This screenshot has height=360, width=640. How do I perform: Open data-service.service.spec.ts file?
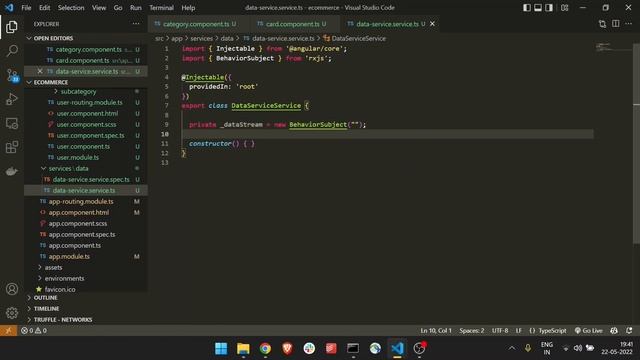click(x=86, y=180)
